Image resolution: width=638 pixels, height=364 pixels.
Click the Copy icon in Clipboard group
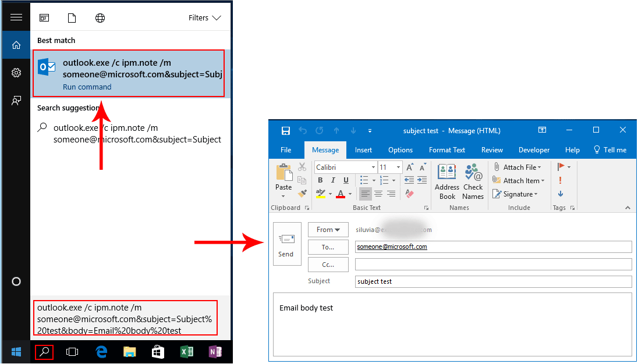coord(302,180)
